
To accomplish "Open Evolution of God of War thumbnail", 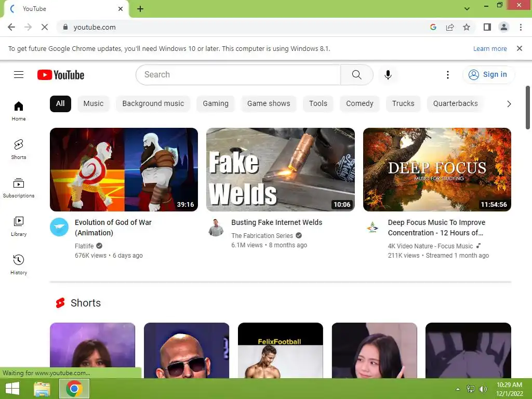I will point(124,170).
